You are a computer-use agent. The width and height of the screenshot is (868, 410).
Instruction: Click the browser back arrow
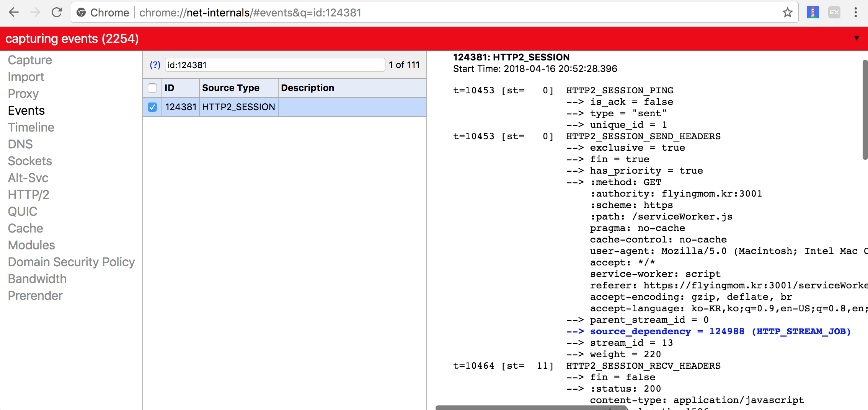click(14, 13)
